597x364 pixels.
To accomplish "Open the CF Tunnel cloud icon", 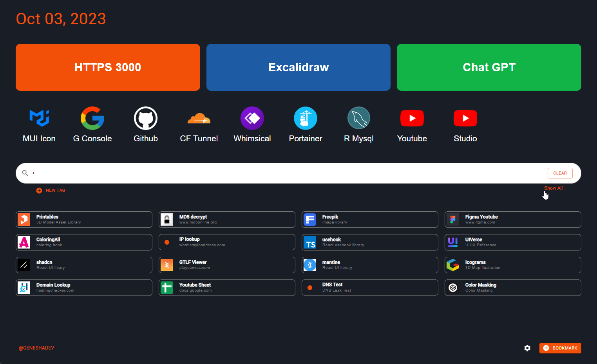I will tap(199, 118).
